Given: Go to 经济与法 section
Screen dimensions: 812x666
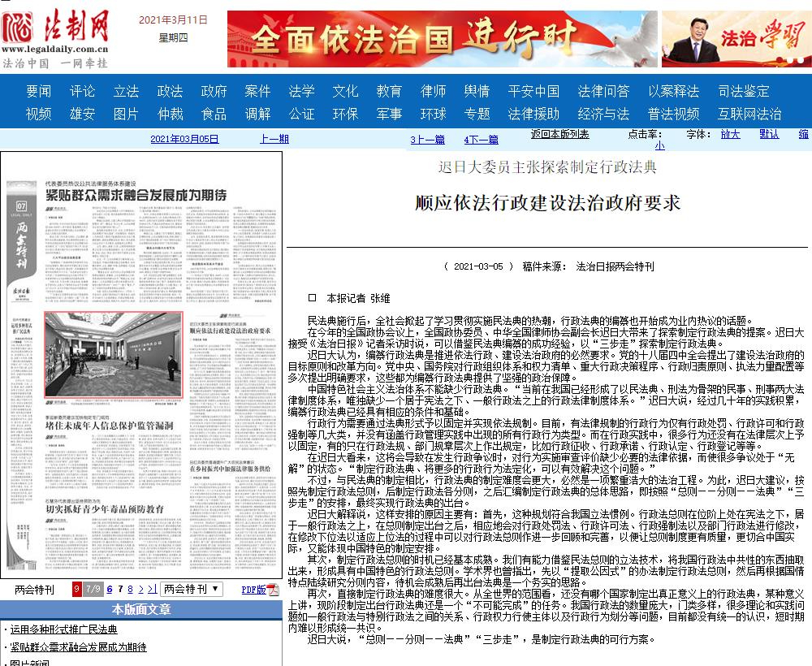Looking at the screenshot, I should coord(603,114).
